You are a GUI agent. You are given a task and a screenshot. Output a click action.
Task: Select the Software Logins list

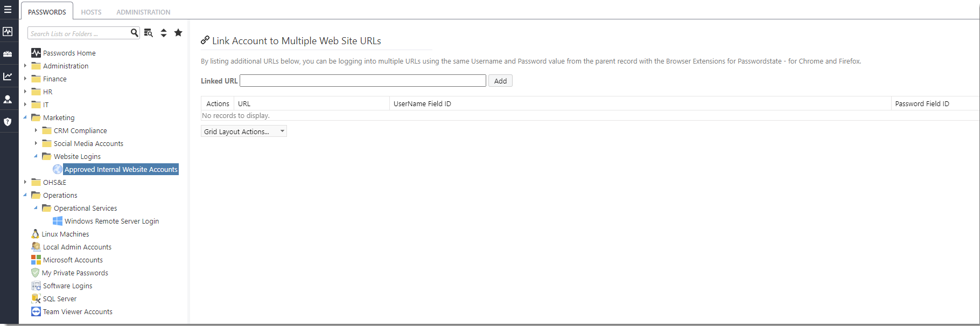pos(67,286)
